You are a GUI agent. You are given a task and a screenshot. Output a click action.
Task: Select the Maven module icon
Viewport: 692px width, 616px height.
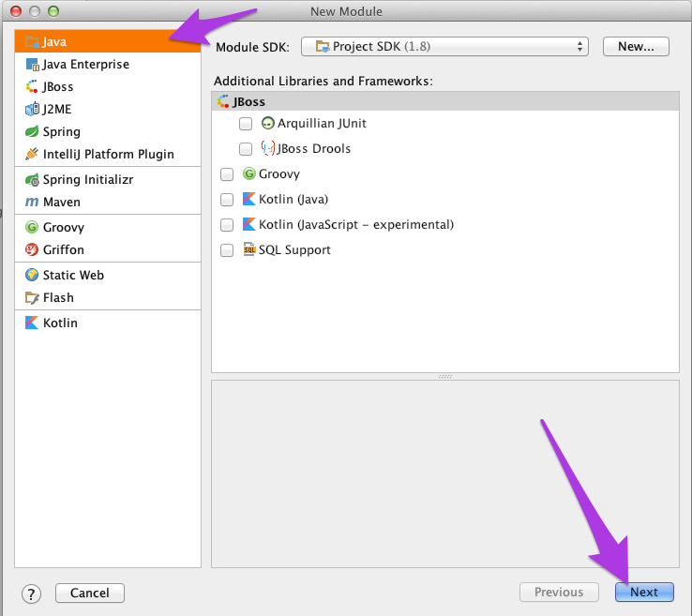[x=32, y=203]
